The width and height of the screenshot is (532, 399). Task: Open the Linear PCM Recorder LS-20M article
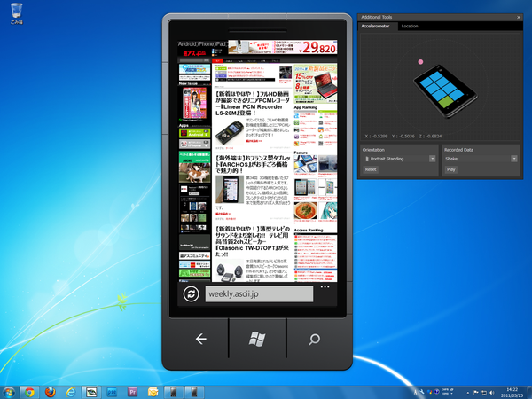[x=253, y=104]
